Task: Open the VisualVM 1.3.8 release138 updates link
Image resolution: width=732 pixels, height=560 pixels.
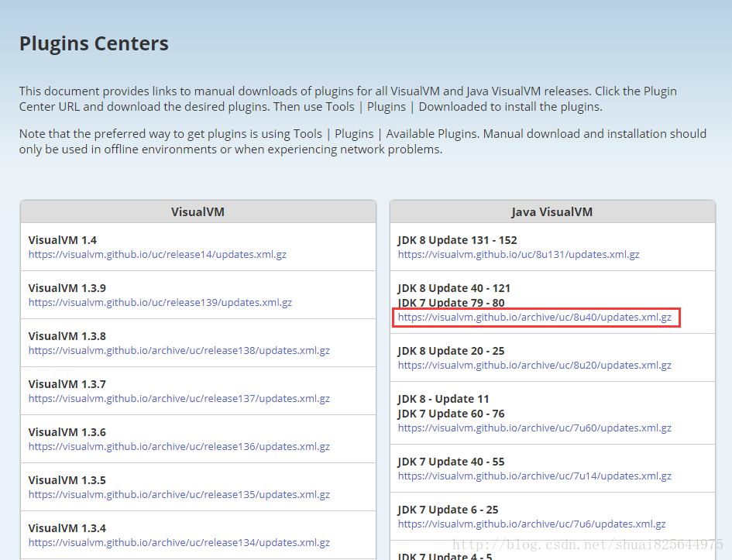Action: 179,350
